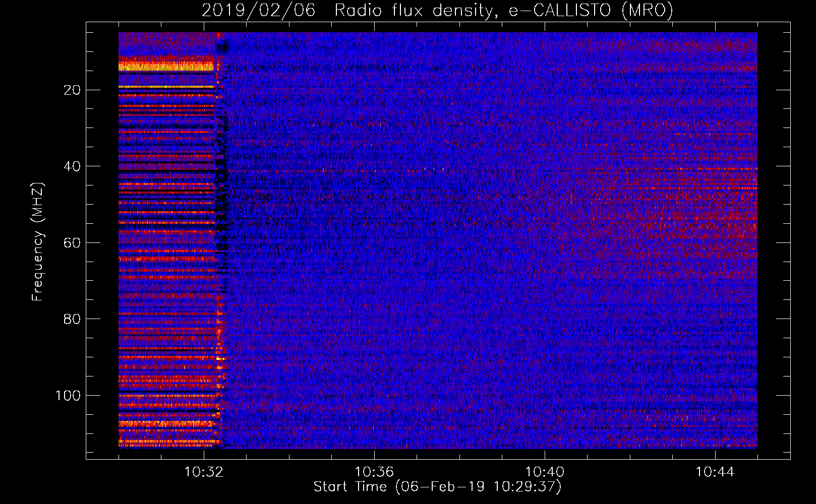The width and height of the screenshot is (816, 504).
Task: Click the '60' frequency tick label
Action: [x=72, y=243]
